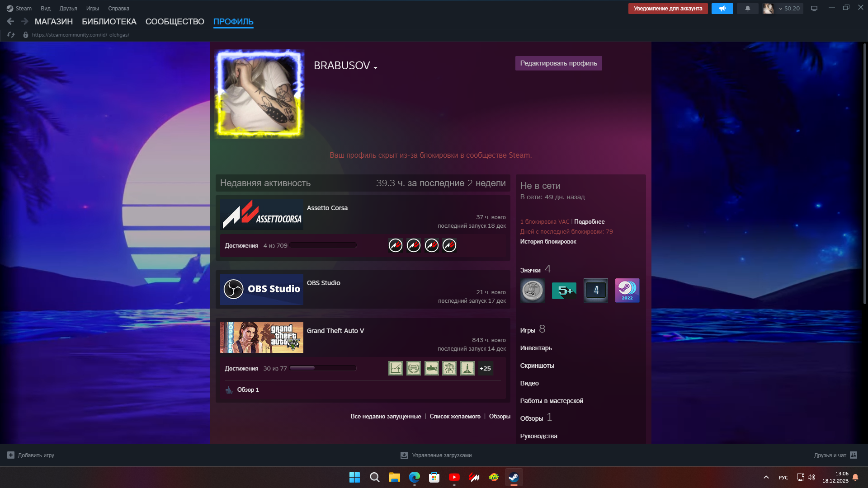Click the GTA V chart achievement icon
The height and width of the screenshot is (488, 868).
point(396,368)
